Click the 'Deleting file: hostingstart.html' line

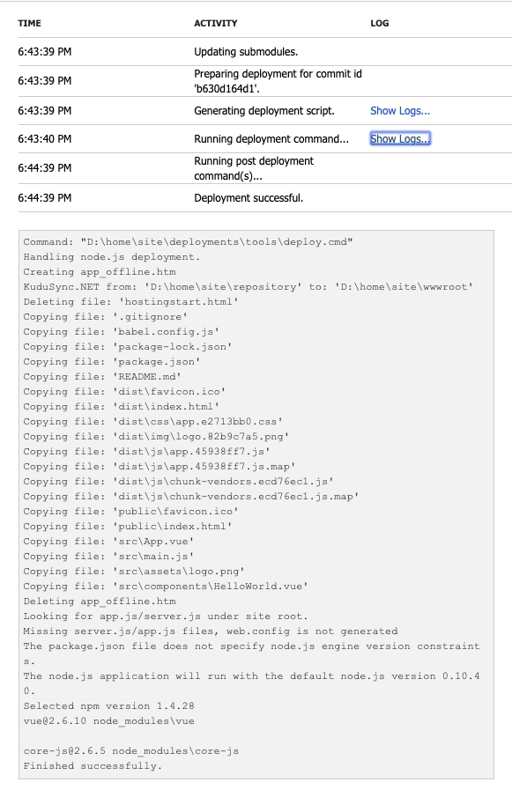[x=130, y=301]
